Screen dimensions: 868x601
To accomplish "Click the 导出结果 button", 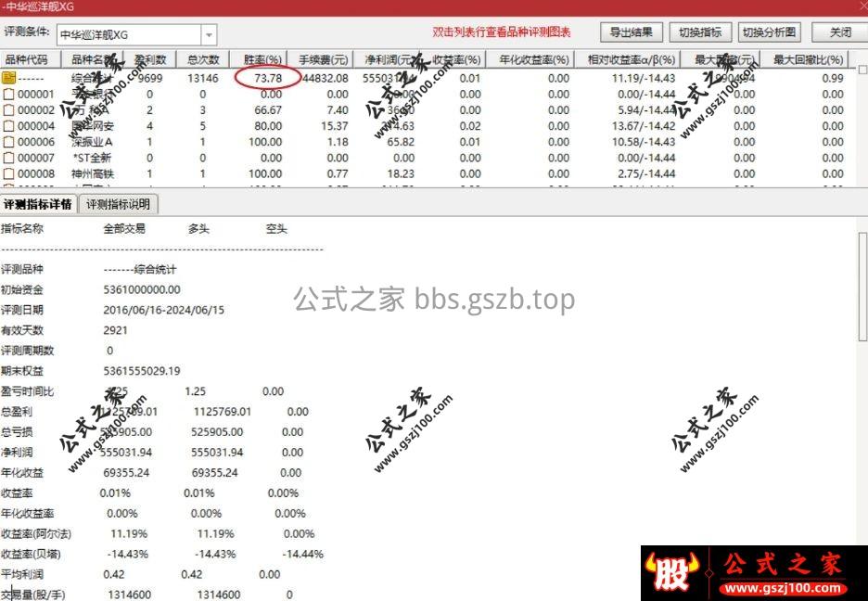I will click(x=632, y=32).
